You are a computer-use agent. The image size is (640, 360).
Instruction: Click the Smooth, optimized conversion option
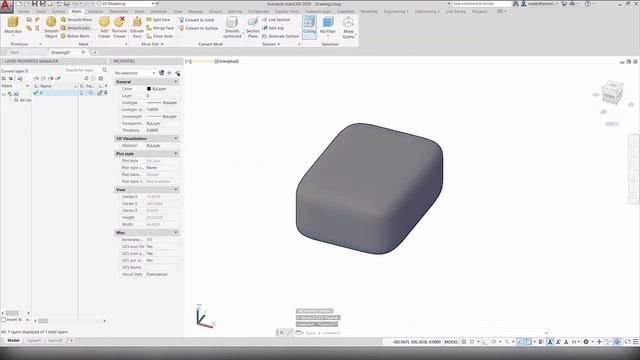tap(232, 27)
